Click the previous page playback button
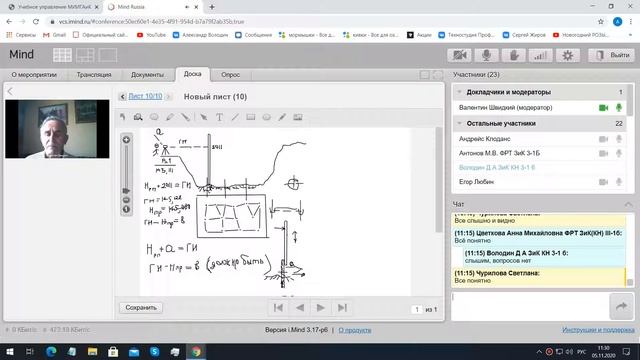This screenshot has width=640, height=360. 300,308
